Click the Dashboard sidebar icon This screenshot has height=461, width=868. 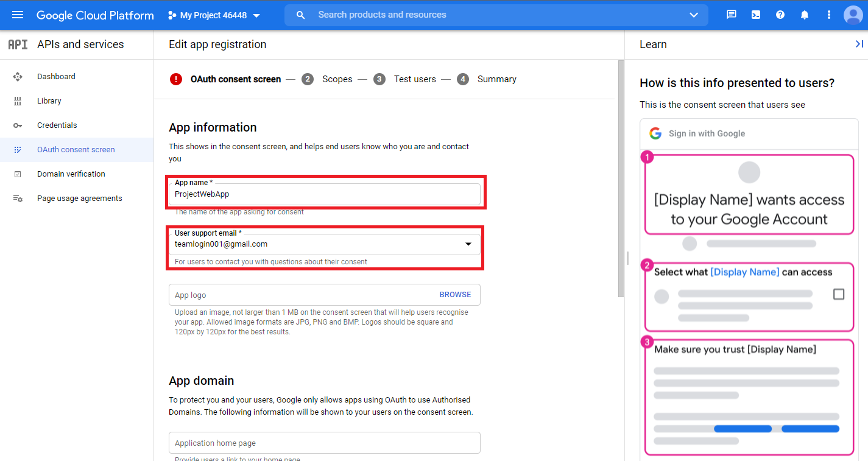(x=18, y=77)
